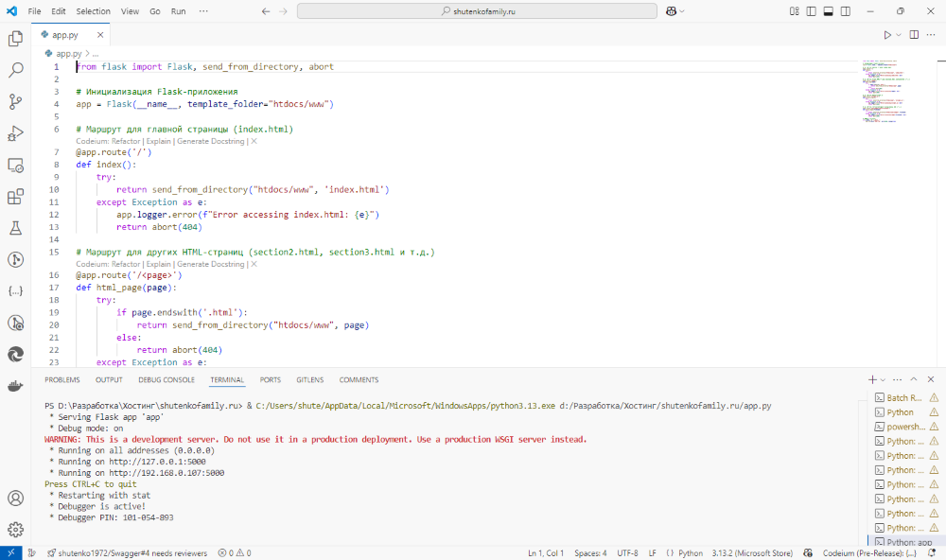
Task: Open the Run and Debug view
Action: click(x=14, y=132)
